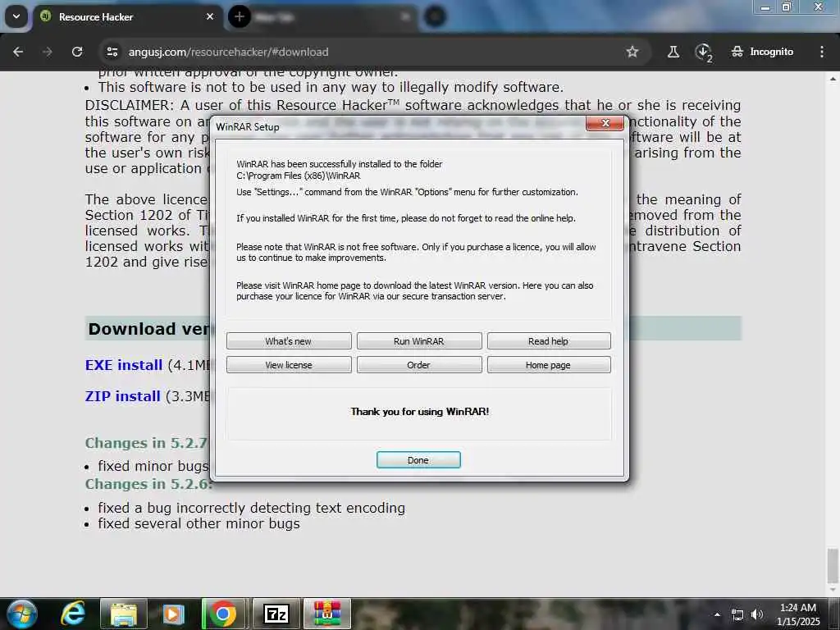Image resolution: width=840 pixels, height=630 pixels.
Task: Finish setup with Done button
Action: pos(418,460)
